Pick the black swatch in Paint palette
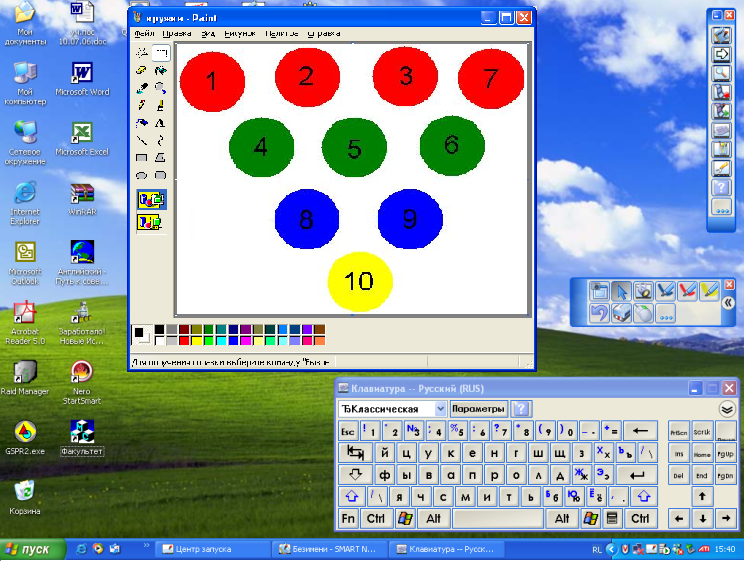744x561 pixels. [159, 329]
